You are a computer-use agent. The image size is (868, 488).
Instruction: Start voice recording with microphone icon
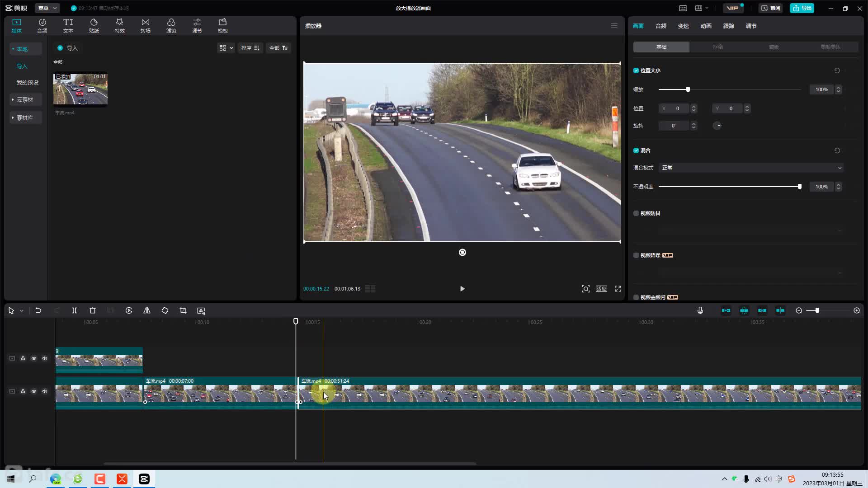tap(700, 310)
